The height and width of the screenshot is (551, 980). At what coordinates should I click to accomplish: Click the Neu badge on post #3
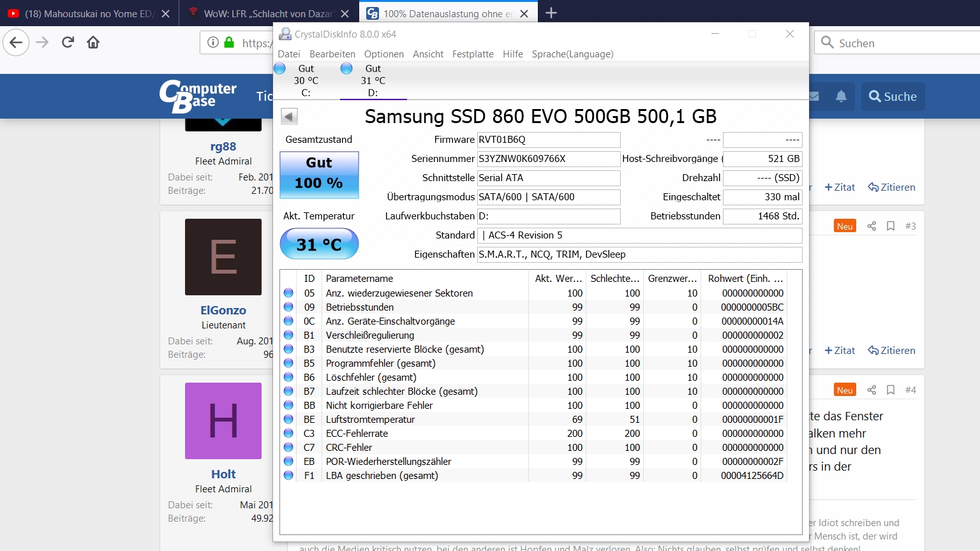tap(845, 226)
